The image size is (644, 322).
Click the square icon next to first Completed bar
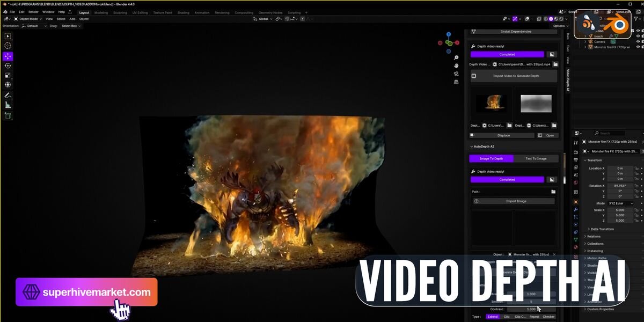click(x=551, y=54)
